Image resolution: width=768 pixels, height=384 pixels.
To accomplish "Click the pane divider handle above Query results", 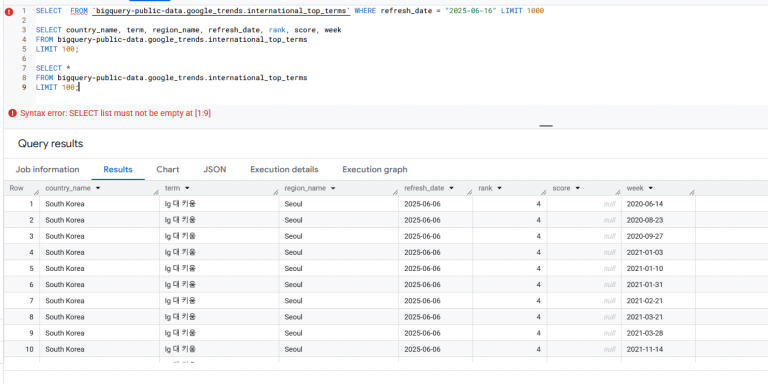I will coord(546,126).
